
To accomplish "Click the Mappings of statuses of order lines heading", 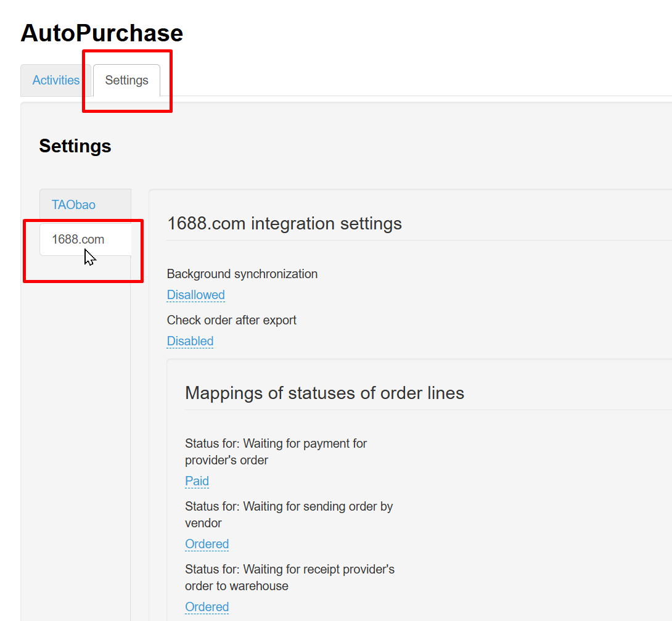I will coord(324,393).
